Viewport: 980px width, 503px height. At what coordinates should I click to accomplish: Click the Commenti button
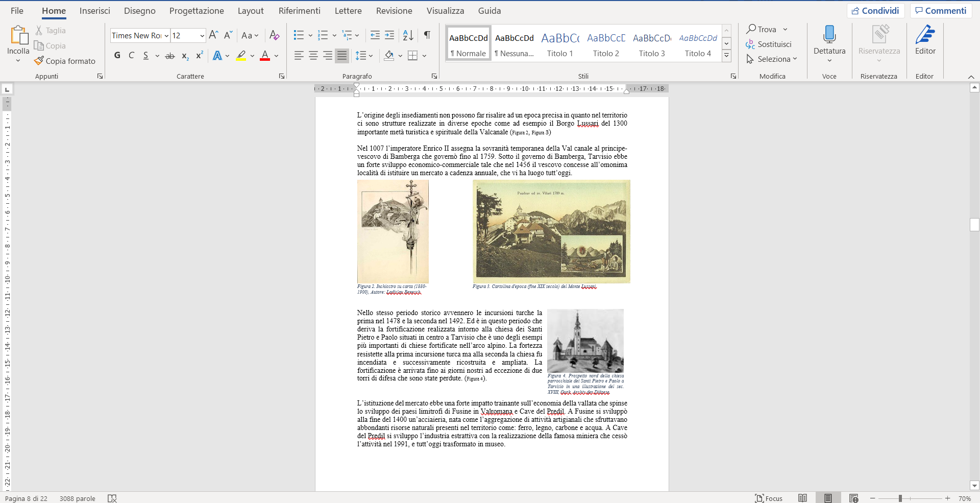pyautogui.click(x=941, y=11)
